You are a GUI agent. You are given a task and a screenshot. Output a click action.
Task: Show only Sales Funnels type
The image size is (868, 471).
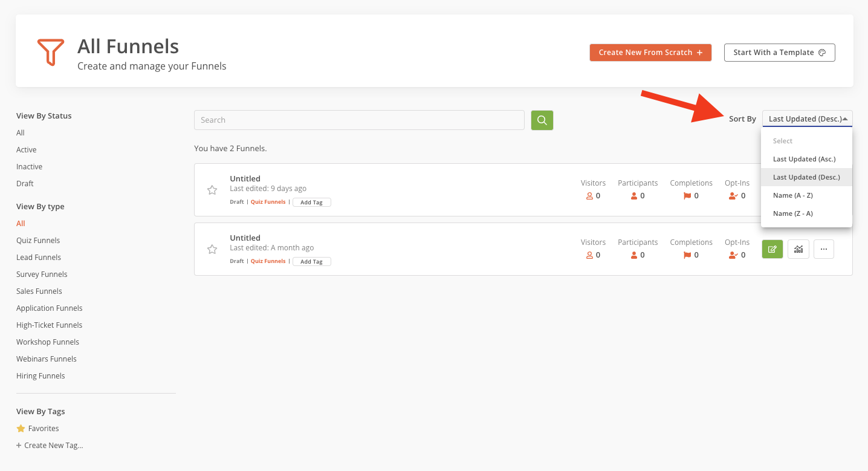click(x=40, y=291)
